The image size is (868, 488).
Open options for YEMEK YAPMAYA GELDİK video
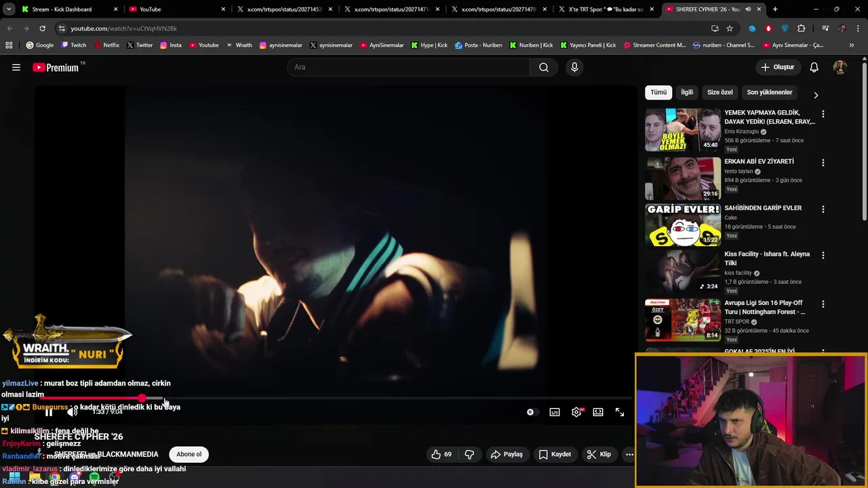click(823, 115)
